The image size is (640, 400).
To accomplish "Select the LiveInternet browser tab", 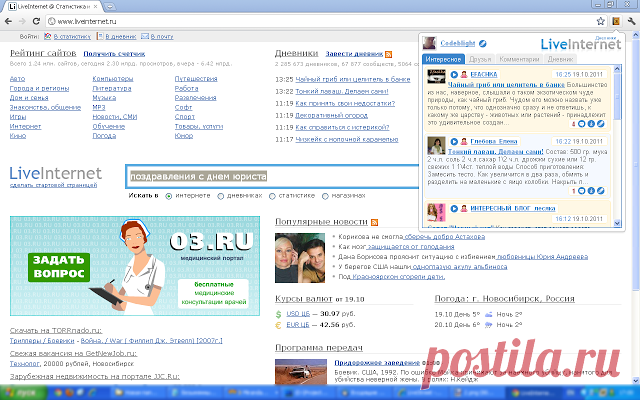I will coord(53,7).
